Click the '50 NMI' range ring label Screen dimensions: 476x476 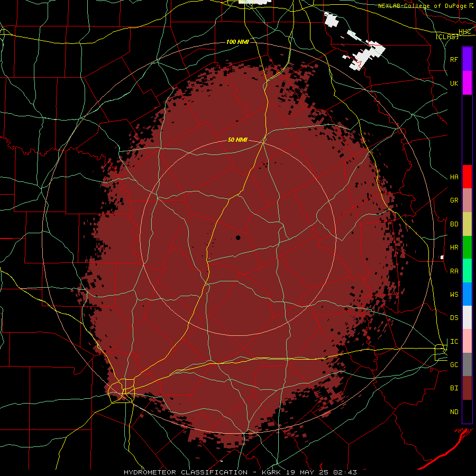[237, 140]
